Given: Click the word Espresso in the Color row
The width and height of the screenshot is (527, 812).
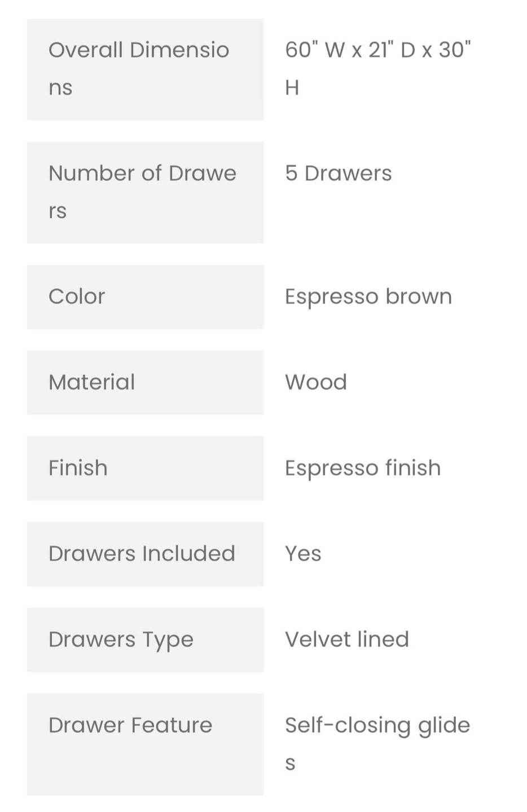Looking at the screenshot, I should pyautogui.click(x=331, y=297).
